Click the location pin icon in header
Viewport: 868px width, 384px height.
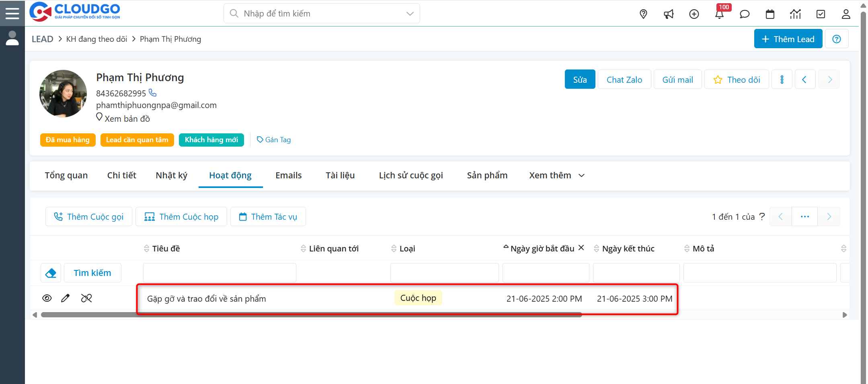click(643, 14)
